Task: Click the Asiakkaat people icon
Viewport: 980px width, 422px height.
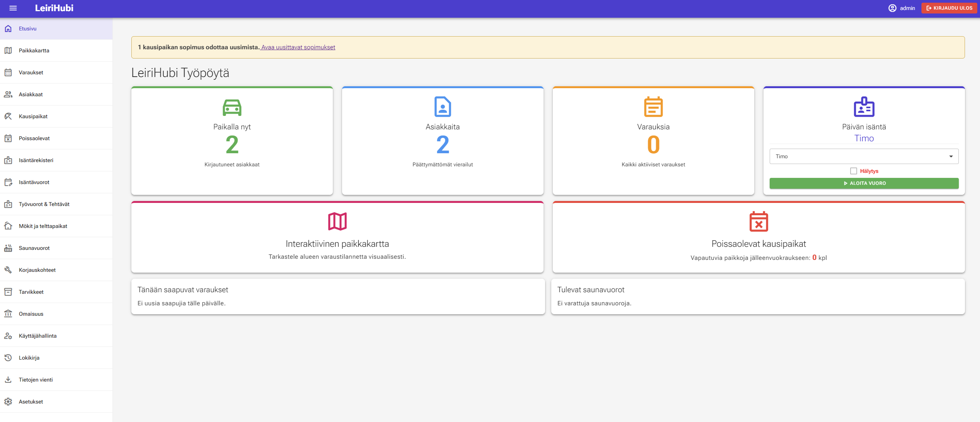Action: point(8,94)
